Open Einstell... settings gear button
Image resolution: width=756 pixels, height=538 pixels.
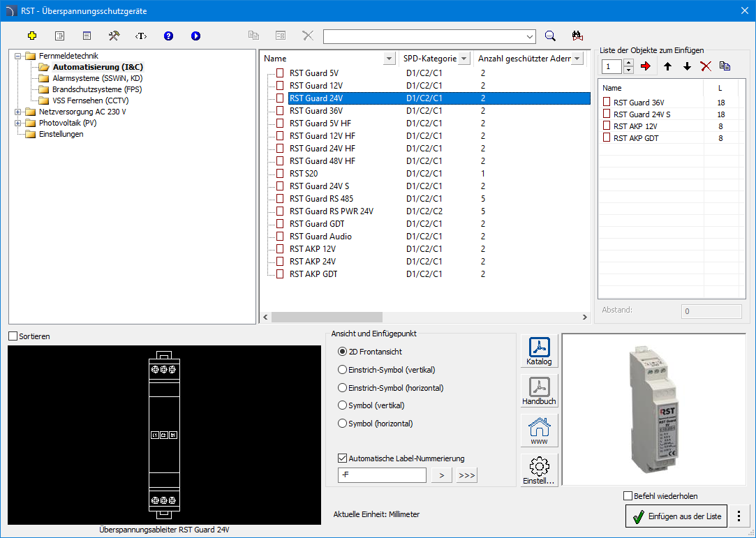click(x=539, y=470)
